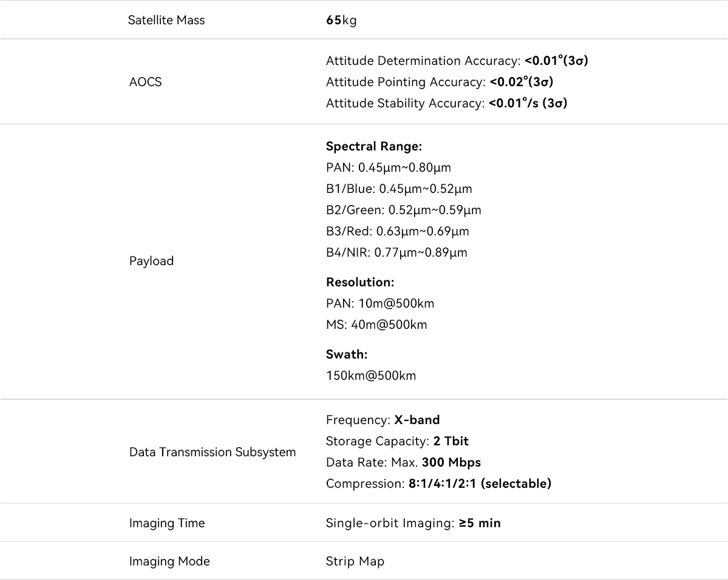The height and width of the screenshot is (580, 728).
Task: Click the B3/Red spectral band line
Action: click(x=397, y=231)
